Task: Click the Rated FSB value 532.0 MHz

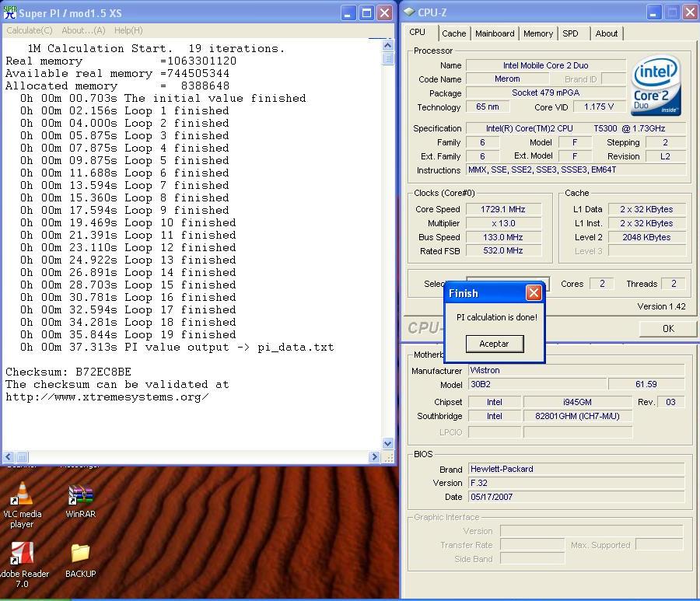Action: (x=503, y=251)
